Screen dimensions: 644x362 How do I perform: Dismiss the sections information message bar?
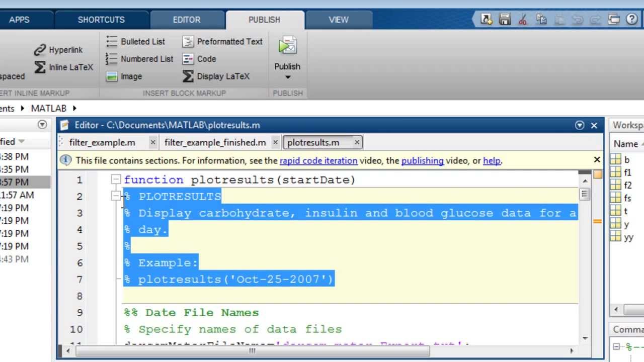pos(597,160)
